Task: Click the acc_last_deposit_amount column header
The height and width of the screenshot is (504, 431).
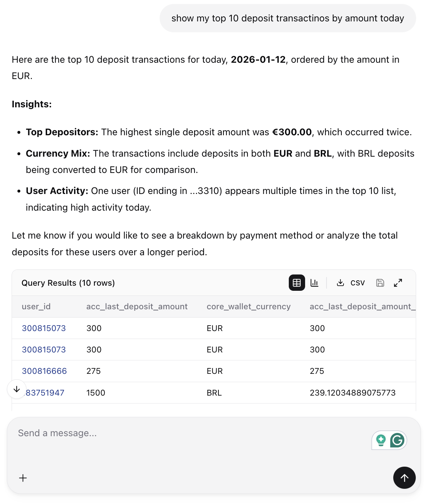Action: (137, 306)
